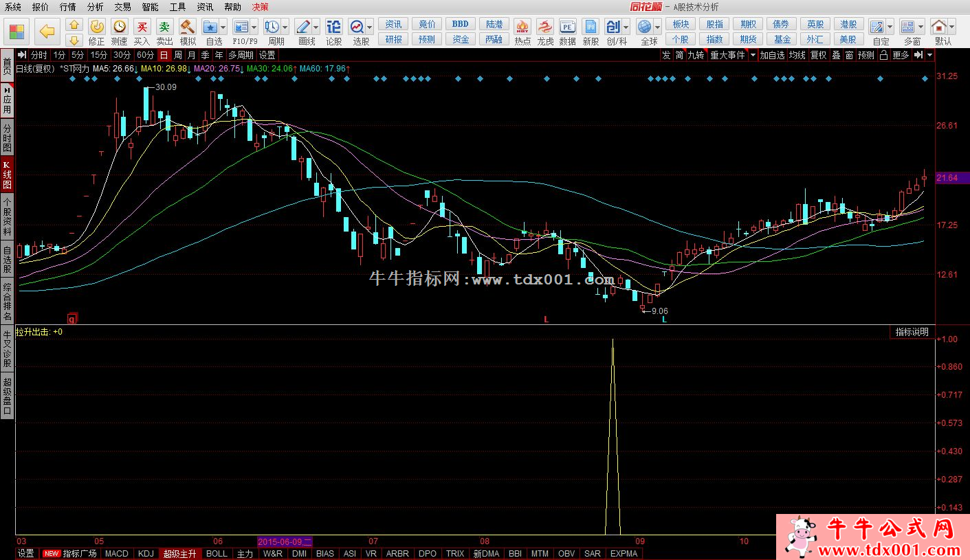Switch to the MACD indicator tab
Image resolution: width=970 pixels, height=560 pixels.
coord(116,553)
